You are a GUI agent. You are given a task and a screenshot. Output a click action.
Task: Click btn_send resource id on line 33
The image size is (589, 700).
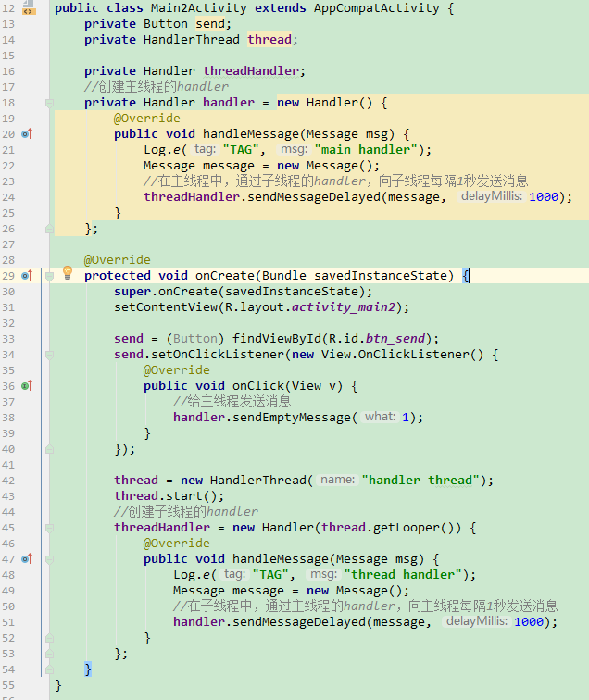[x=395, y=338]
